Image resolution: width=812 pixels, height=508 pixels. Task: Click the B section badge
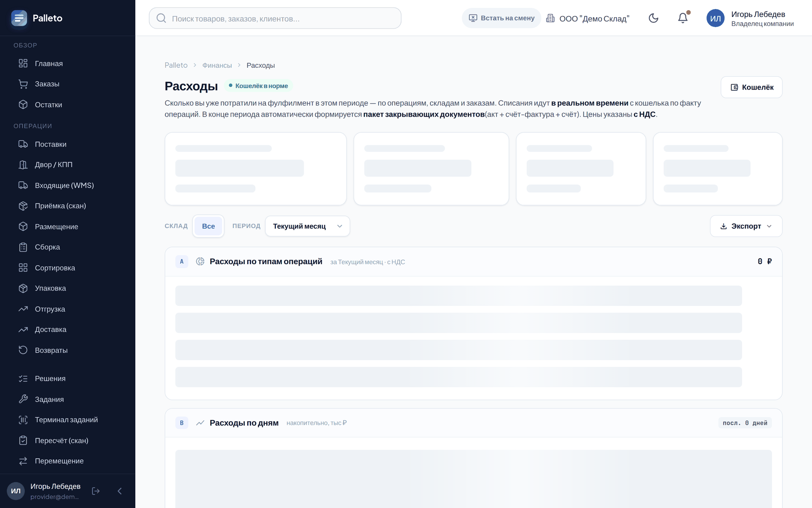pyautogui.click(x=182, y=423)
